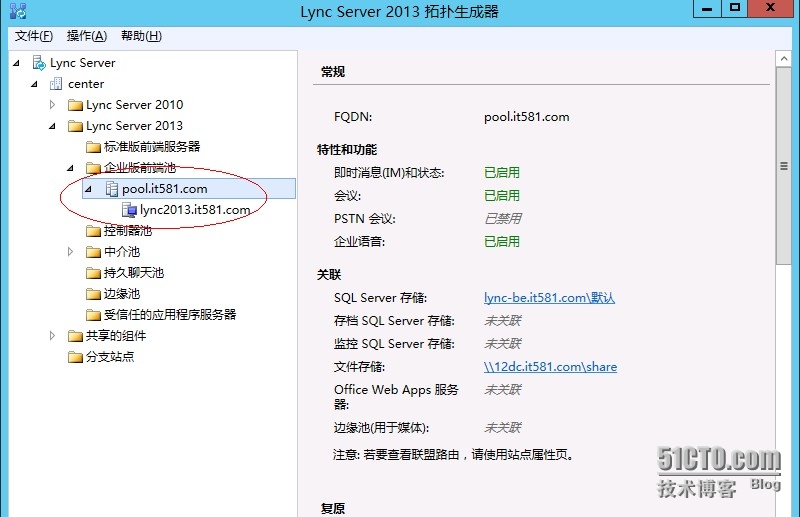
Task: Click the 标准版前端服务器 folder icon
Action: (x=93, y=147)
